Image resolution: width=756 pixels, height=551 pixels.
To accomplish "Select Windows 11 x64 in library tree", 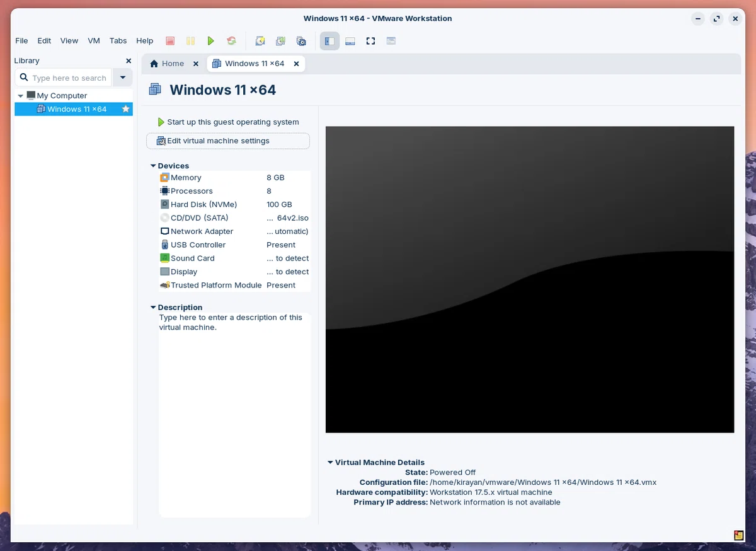I will pyautogui.click(x=74, y=109).
